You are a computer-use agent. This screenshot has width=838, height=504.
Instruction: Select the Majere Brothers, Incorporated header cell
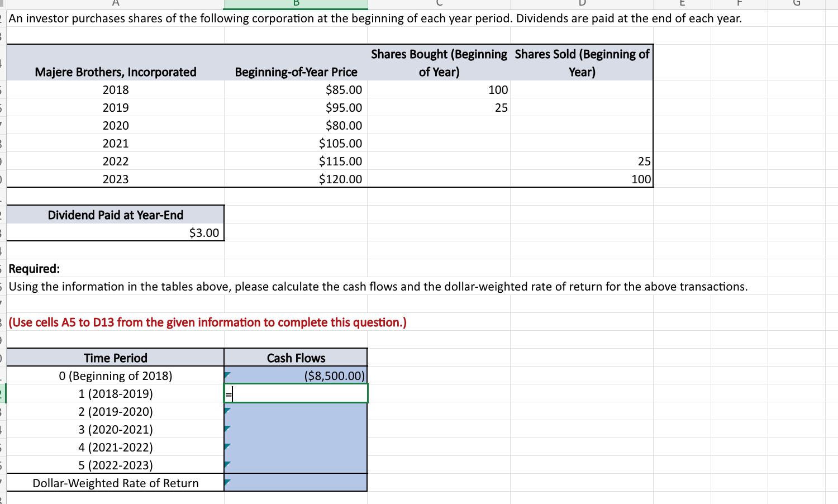(x=116, y=72)
